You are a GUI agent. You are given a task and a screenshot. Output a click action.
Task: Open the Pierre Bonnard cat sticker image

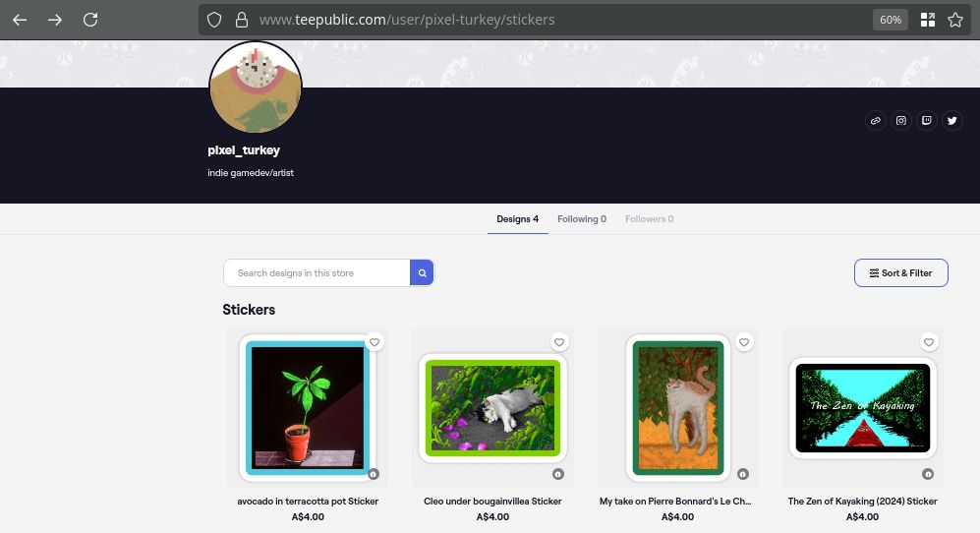point(678,408)
